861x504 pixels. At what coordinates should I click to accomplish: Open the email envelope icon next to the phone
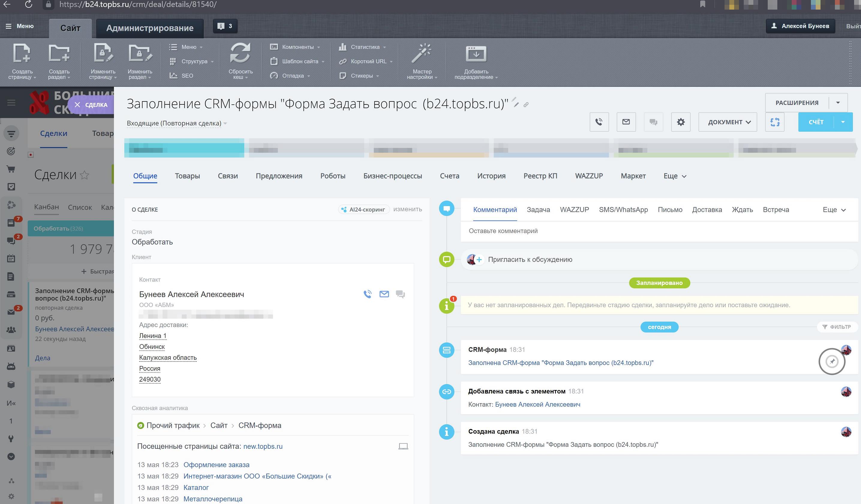click(x=626, y=122)
